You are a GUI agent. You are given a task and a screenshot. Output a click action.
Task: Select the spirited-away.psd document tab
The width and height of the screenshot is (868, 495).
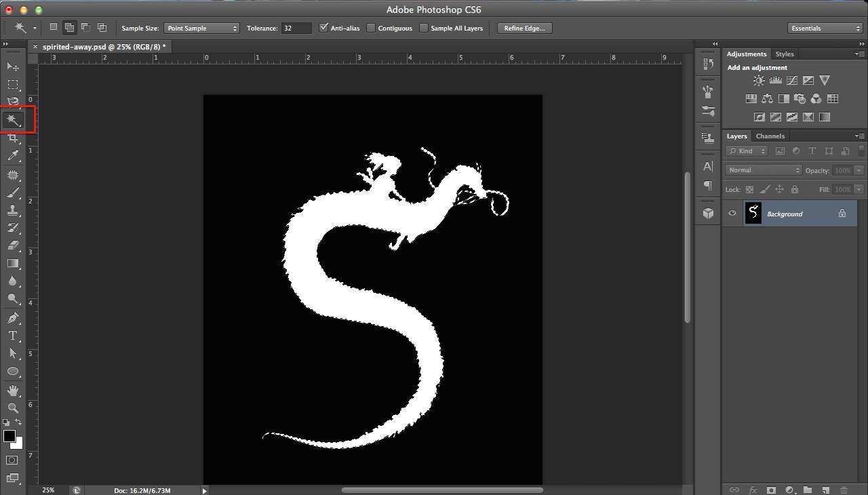(x=104, y=46)
